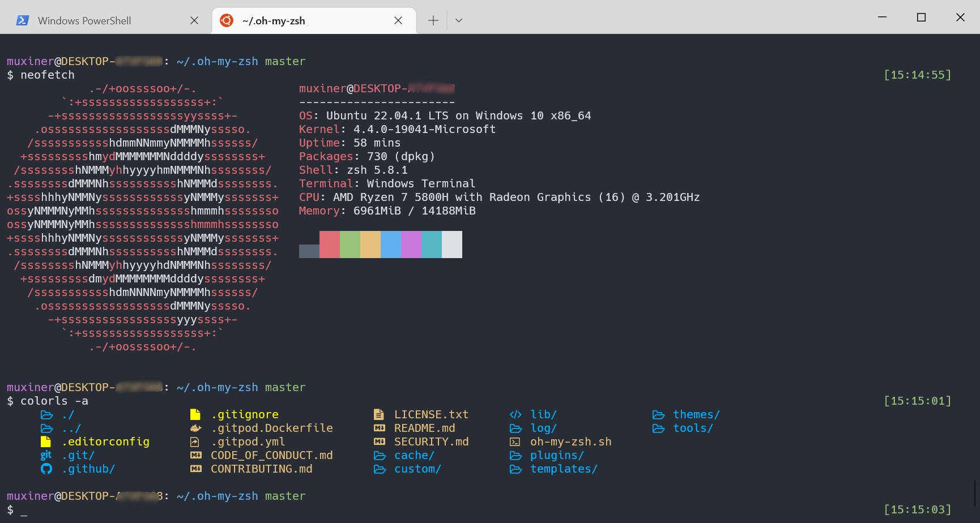
Task: Click the [15:15:01] timestamp
Action: (918, 401)
